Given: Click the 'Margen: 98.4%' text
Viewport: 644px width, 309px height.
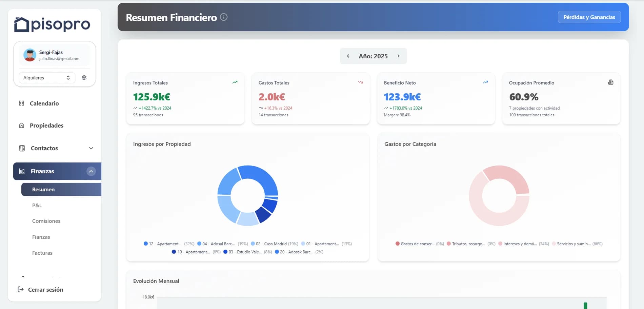Looking at the screenshot, I should click(397, 115).
